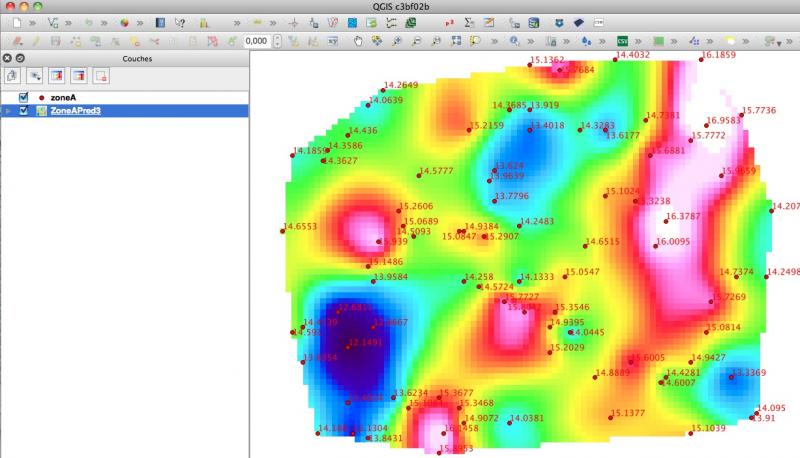Click the Identify features tool icon

514,42
